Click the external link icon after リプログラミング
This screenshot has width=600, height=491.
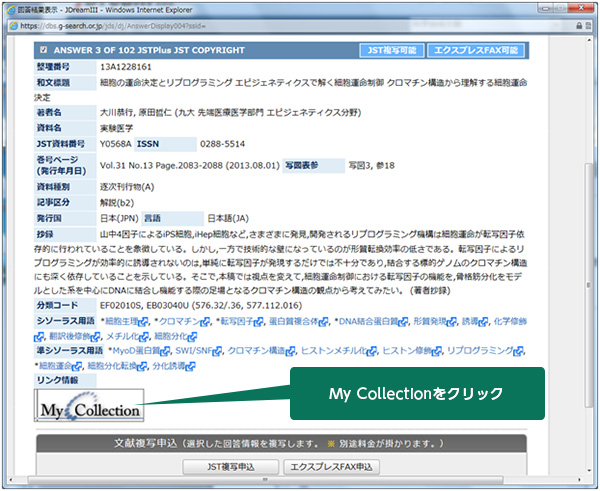coord(507,351)
